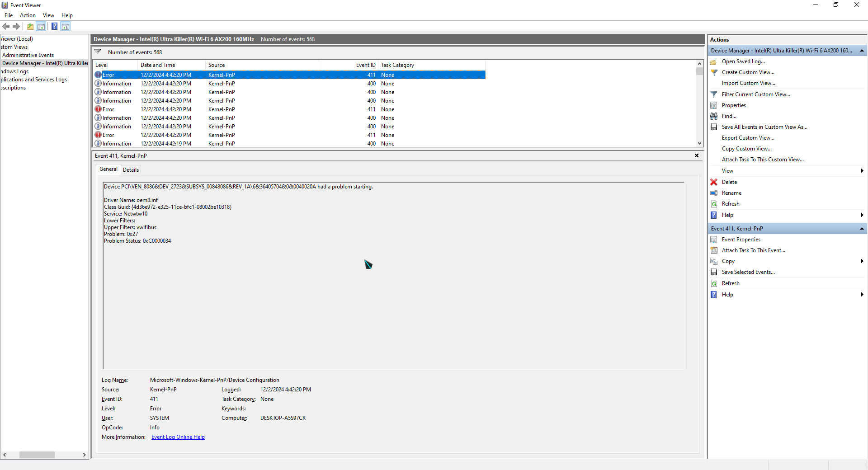Select the Information row at 4:42:19 PM

289,144
